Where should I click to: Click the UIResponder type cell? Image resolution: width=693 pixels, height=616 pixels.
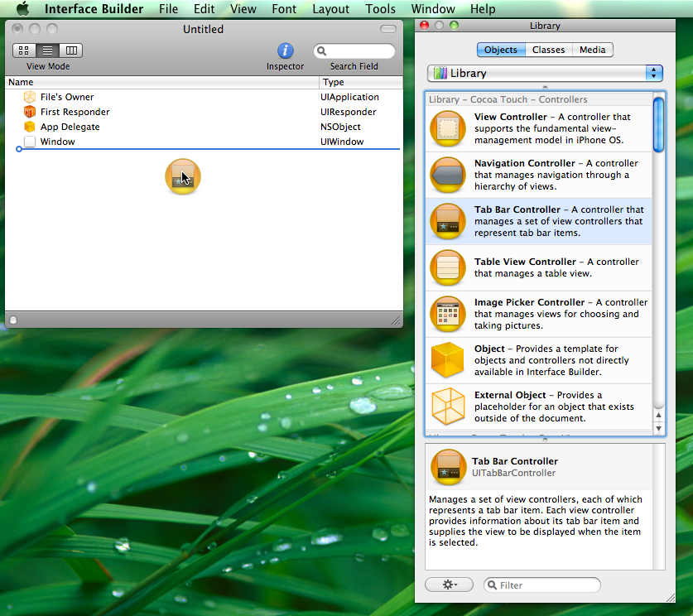coord(349,112)
